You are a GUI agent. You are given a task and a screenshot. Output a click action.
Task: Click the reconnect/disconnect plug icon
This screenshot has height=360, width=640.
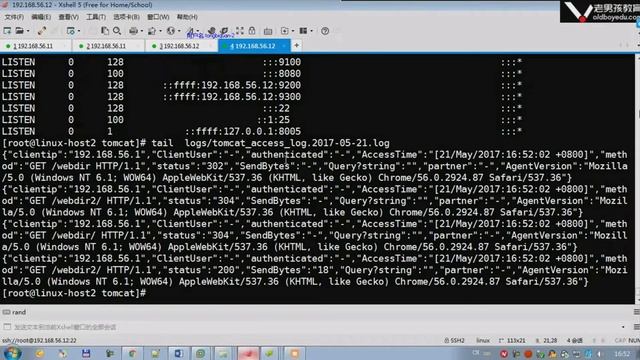(x=42, y=31)
